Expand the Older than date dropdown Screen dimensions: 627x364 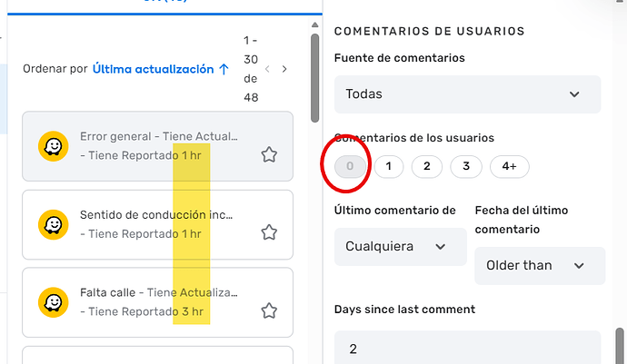pyautogui.click(x=540, y=266)
